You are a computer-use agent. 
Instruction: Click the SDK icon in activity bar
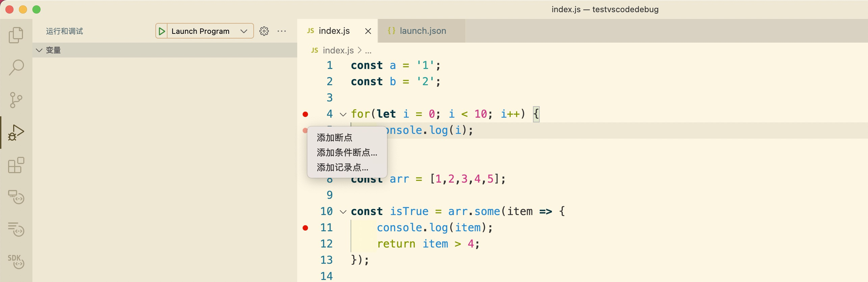16,261
